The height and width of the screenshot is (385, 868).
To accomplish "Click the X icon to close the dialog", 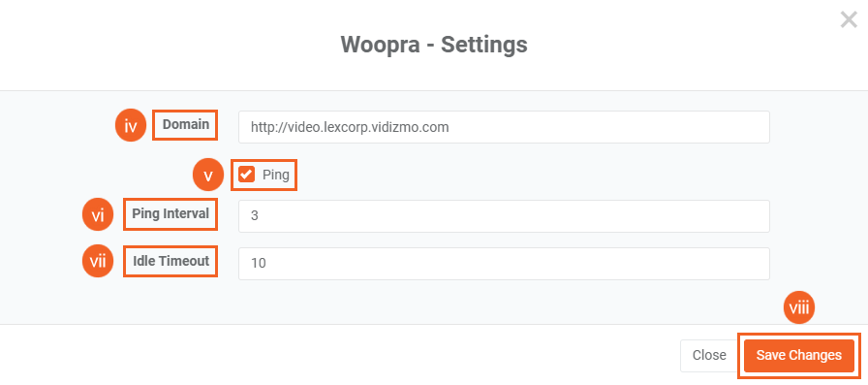I will 849,20.
